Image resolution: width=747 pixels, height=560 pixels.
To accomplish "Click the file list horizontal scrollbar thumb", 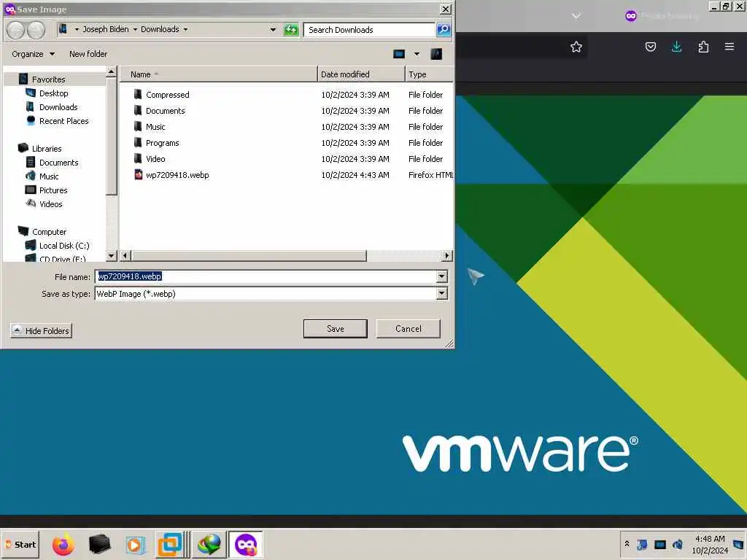I will 248,256.
